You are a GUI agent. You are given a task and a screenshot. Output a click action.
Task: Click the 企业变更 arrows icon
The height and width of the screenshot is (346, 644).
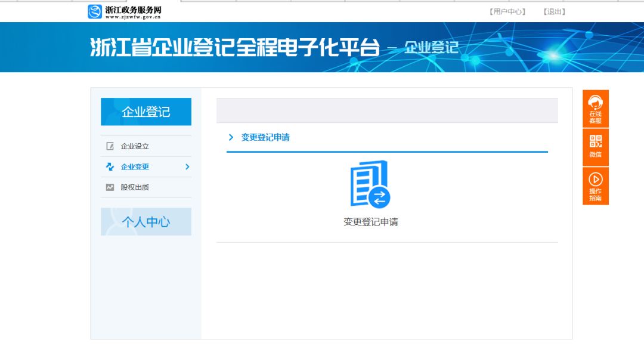110,166
